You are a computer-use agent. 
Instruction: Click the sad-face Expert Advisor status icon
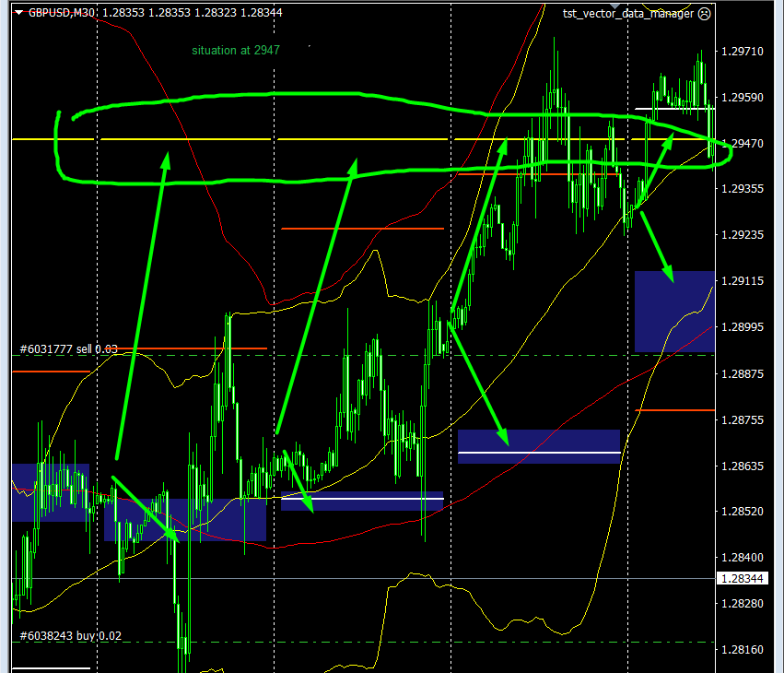[x=705, y=14]
